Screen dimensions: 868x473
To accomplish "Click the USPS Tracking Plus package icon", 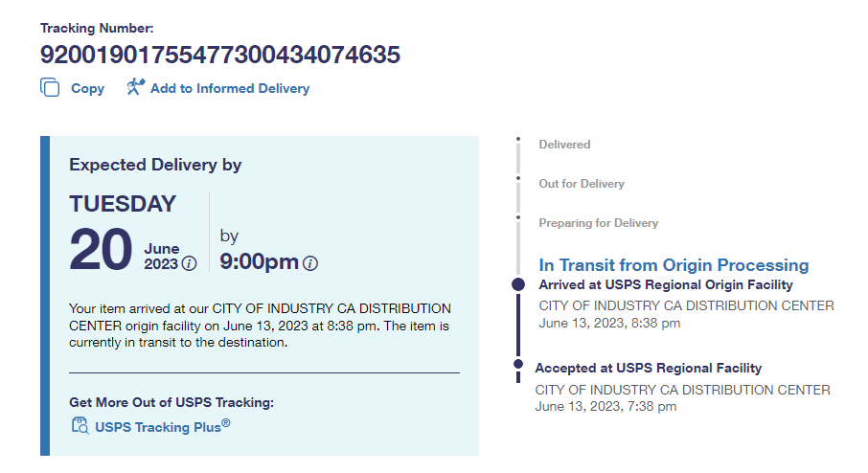I will click(80, 426).
